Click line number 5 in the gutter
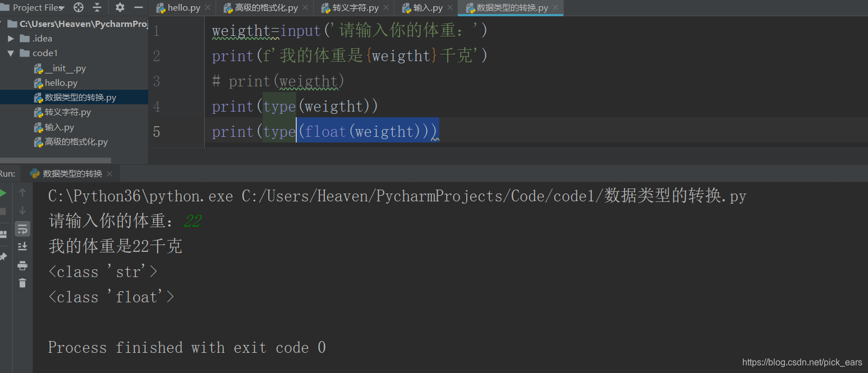This screenshot has height=373, width=868. [157, 132]
